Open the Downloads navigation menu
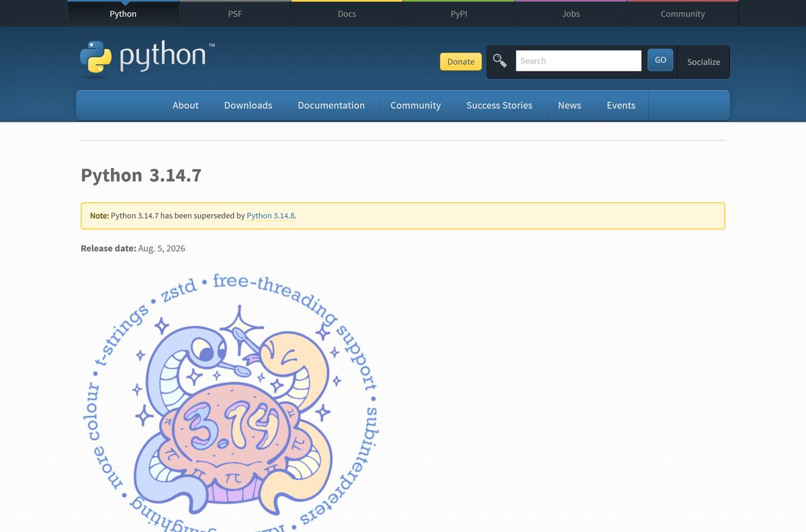 (x=248, y=105)
